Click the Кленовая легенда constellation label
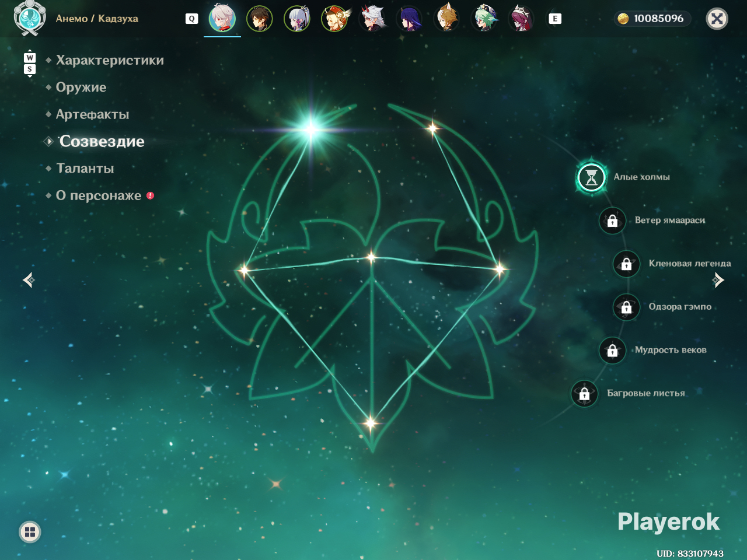The height and width of the screenshot is (560, 747). click(x=690, y=263)
